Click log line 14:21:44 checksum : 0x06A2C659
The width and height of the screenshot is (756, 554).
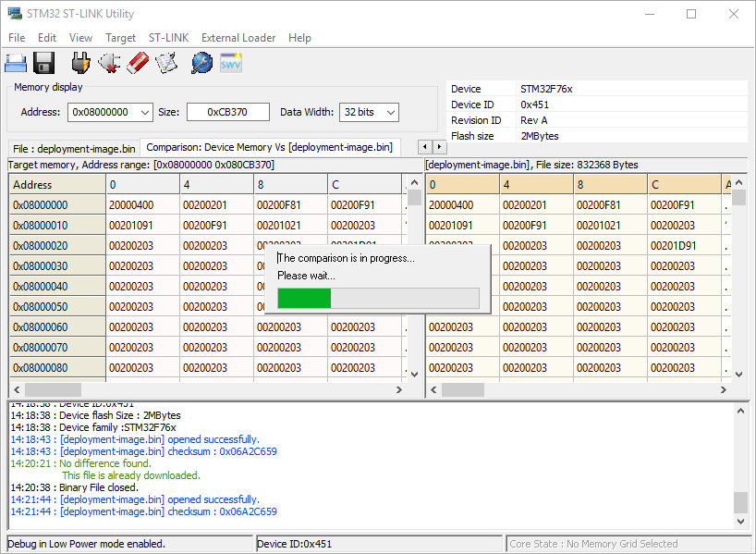click(143, 511)
